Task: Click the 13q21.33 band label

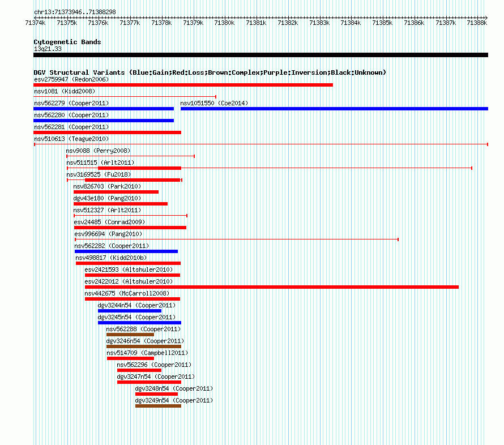Action: pos(48,49)
